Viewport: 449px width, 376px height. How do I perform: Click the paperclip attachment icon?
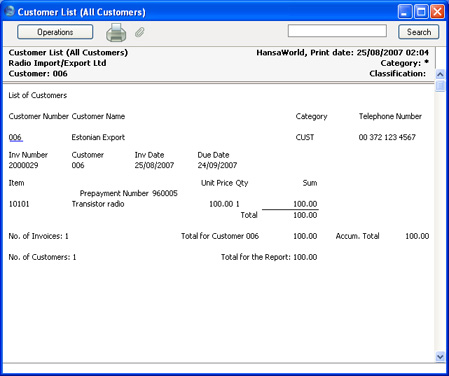(x=140, y=32)
